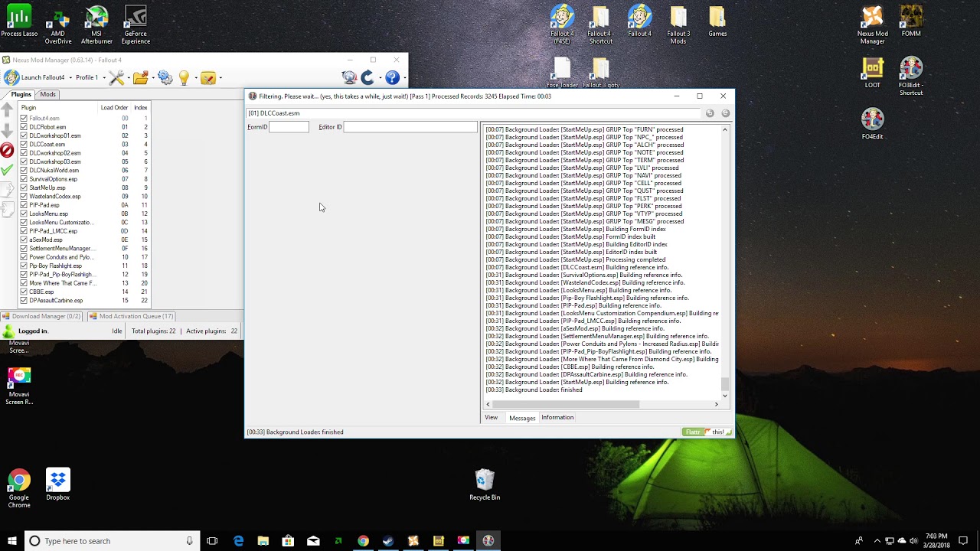Click the refresh arrow icon in Nexus
980x551 pixels.
coord(367,77)
